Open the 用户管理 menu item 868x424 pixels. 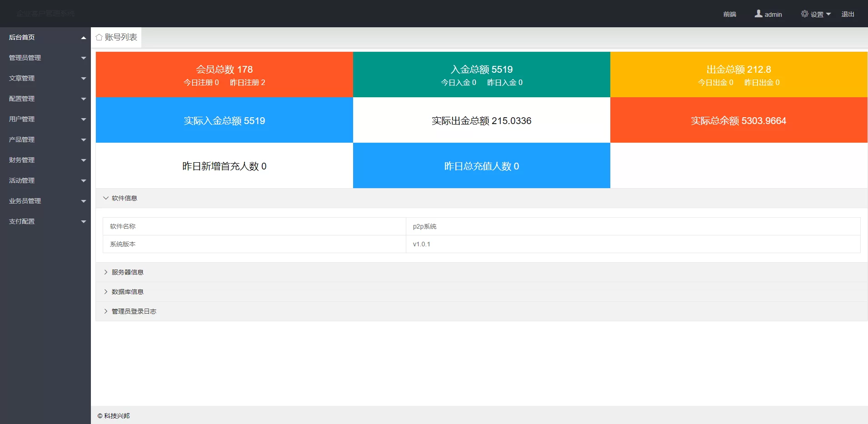pyautogui.click(x=22, y=119)
